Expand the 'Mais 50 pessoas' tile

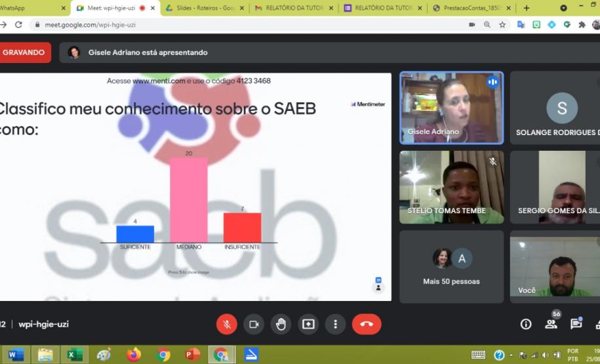(x=451, y=266)
